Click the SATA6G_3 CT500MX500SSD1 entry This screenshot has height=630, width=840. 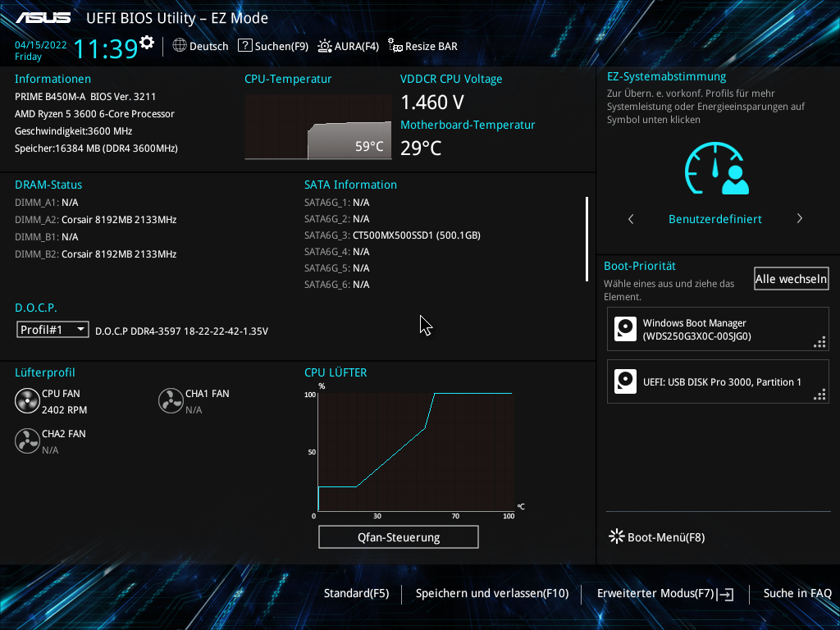[392, 235]
